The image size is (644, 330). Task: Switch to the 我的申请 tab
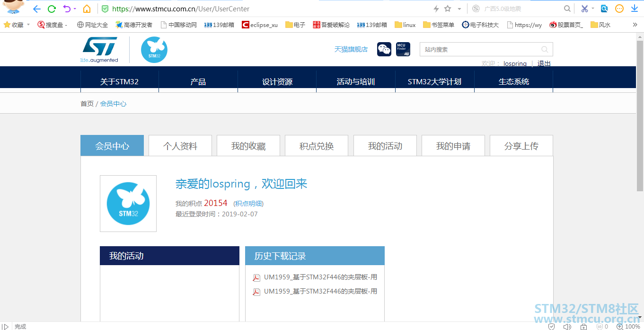point(453,146)
